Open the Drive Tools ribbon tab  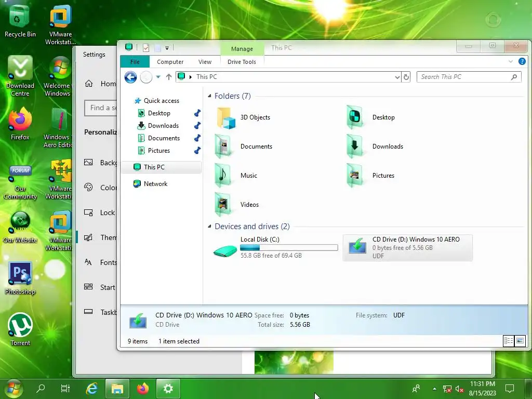coord(242,62)
